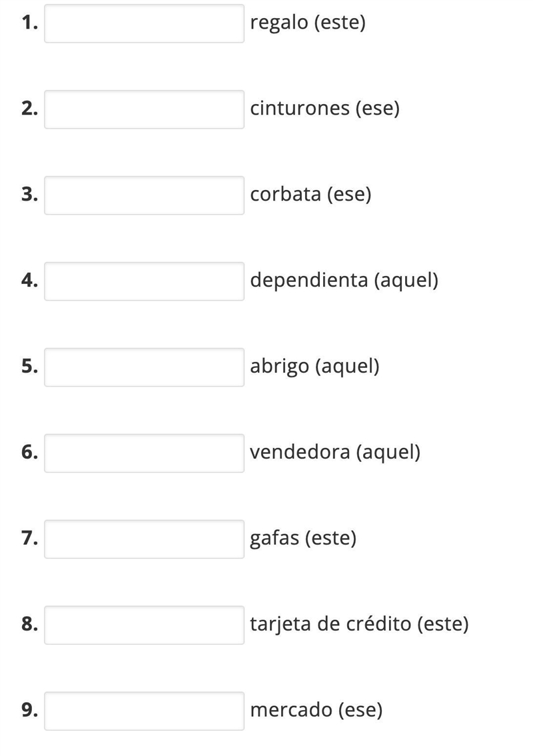533x756 pixels.
Task: Click the blank box beside vendedora (aquel)
Action: pos(144,453)
